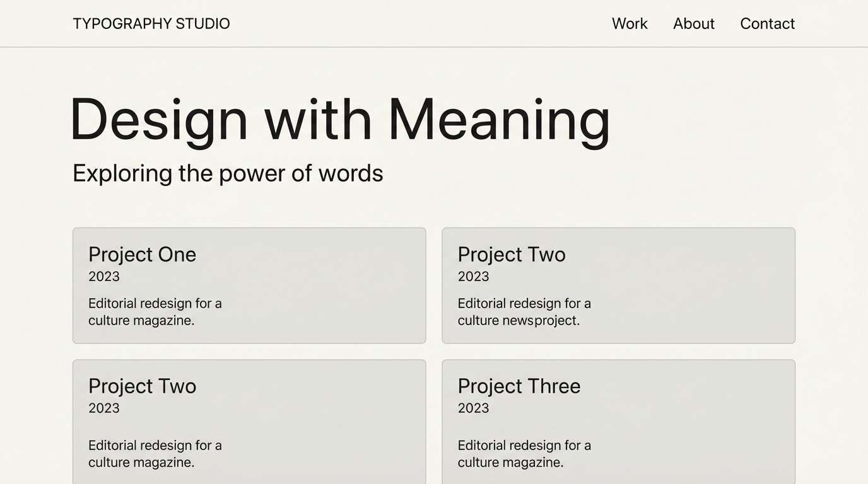Open the Project One title
This screenshot has height=484, width=868.
pos(142,255)
